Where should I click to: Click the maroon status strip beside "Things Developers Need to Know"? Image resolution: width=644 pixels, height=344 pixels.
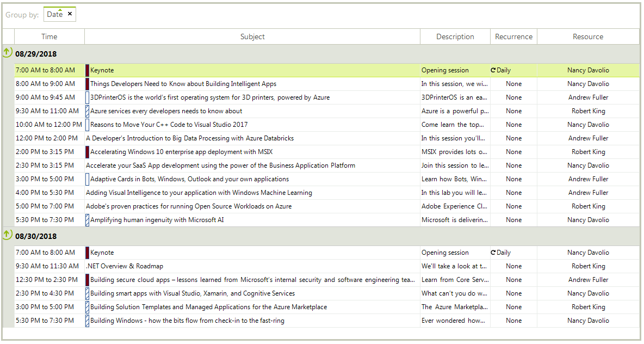point(87,83)
